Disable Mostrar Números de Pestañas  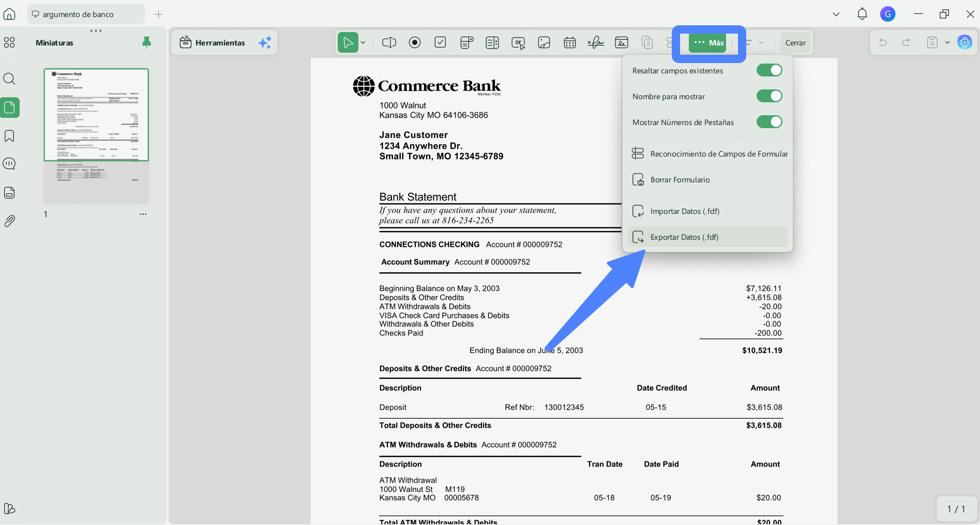click(769, 122)
